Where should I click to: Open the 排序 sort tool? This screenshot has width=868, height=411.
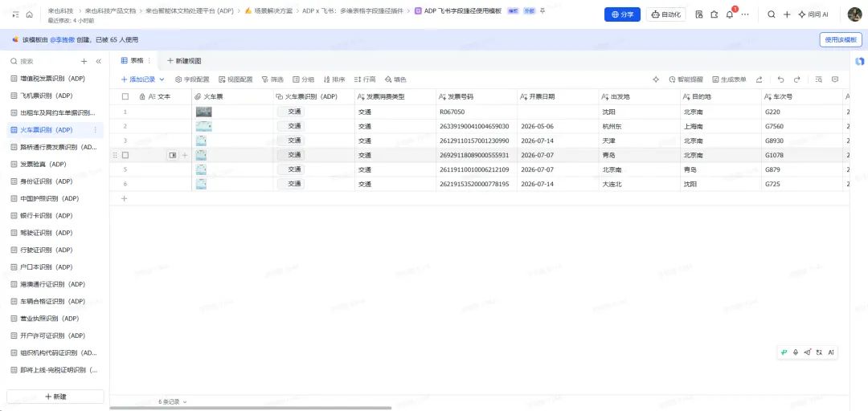(334, 79)
